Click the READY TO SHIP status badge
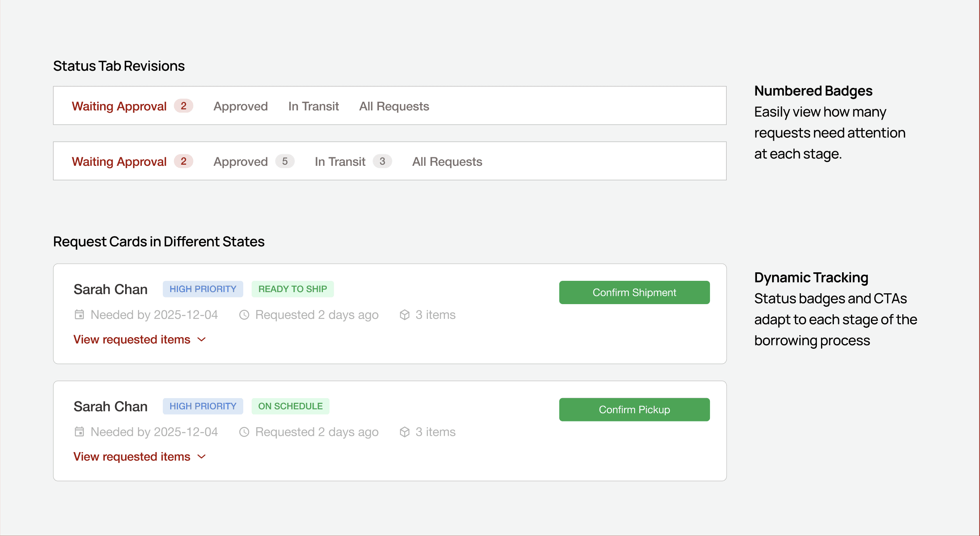The width and height of the screenshot is (980, 536). [x=293, y=289]
